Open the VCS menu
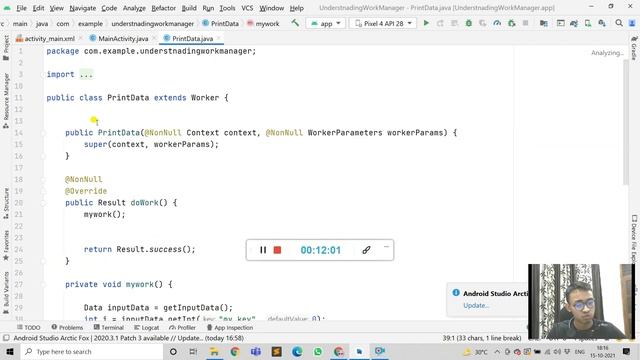Screen dimensions: 640x360 pyautogui.click(x=247, y=8)
